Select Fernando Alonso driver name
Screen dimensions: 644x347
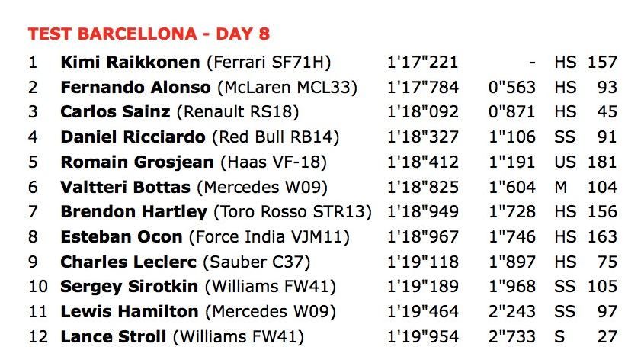click(x=136, y=87)
